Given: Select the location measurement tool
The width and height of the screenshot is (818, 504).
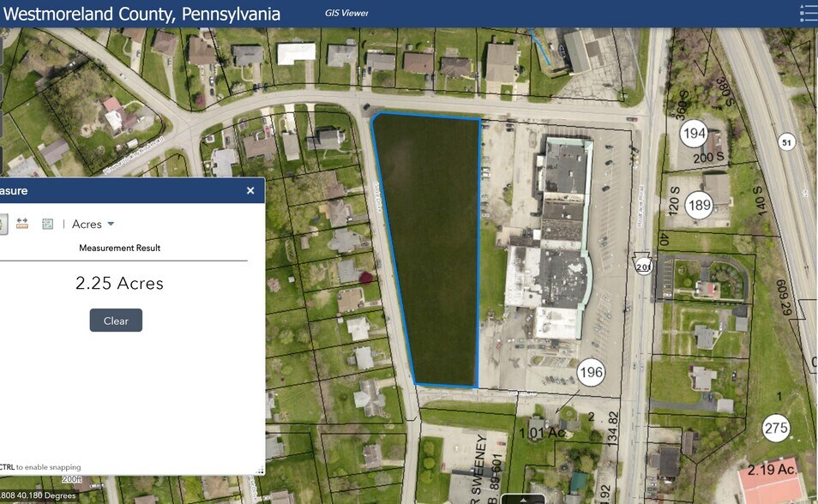Looking at the screenshot, I should (47, 223).
